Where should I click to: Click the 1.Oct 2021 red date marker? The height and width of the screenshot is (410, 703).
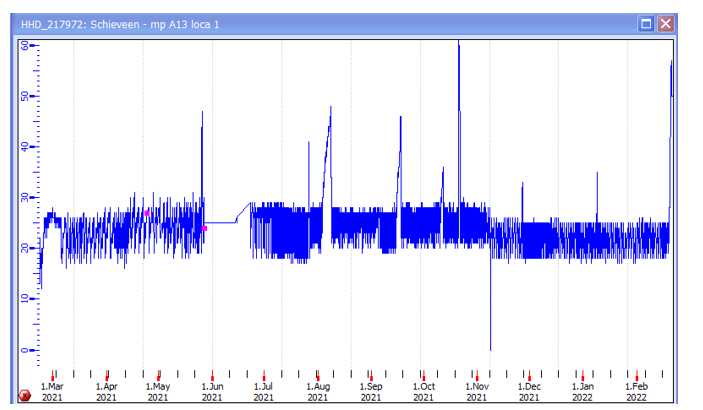point(423,376)
